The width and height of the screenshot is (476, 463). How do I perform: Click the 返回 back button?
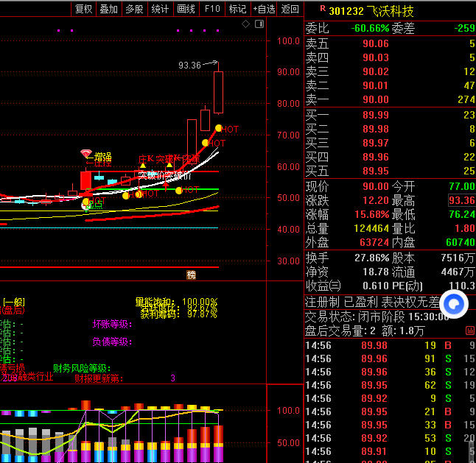290,9
